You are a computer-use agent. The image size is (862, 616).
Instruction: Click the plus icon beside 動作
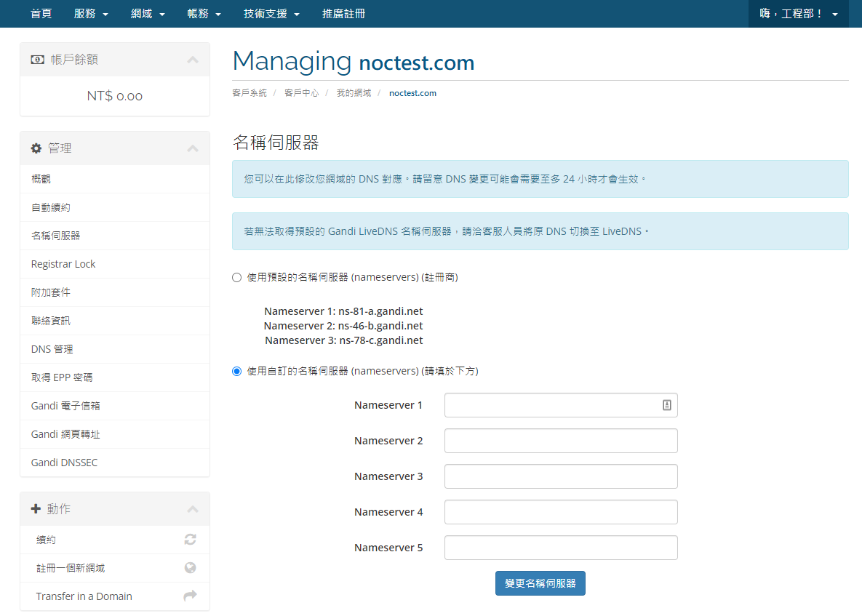pyautogui.click(x=36, y=509)
